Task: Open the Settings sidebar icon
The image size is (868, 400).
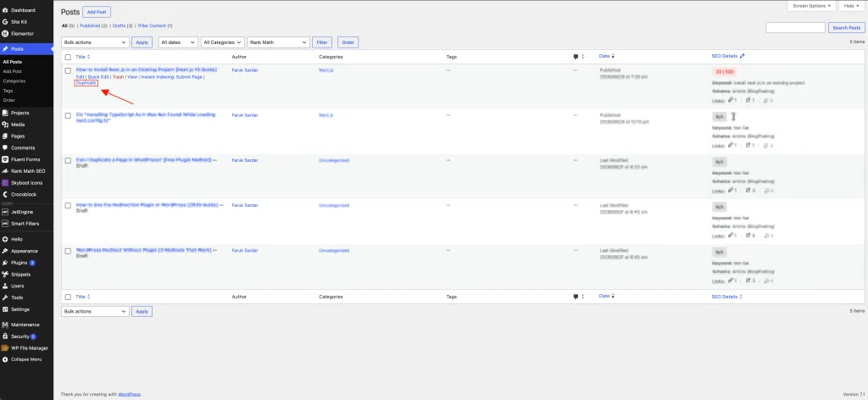Action: click(x=5, y=309)
